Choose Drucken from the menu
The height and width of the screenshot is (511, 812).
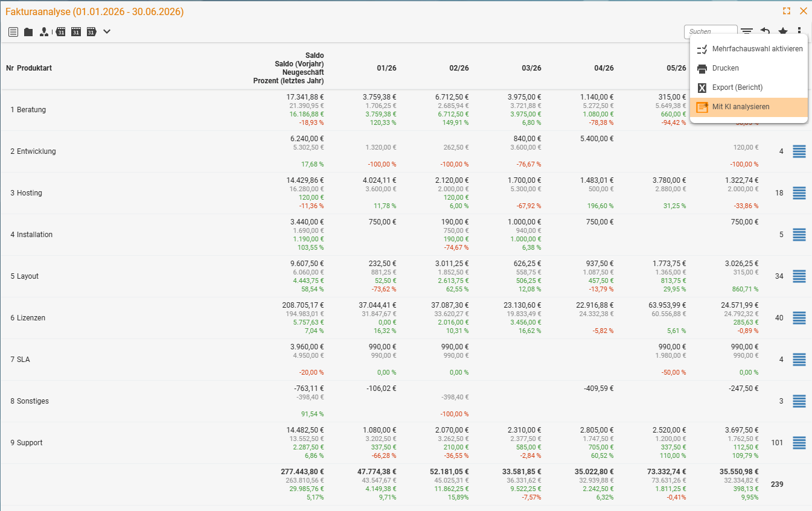pos(749,68)
